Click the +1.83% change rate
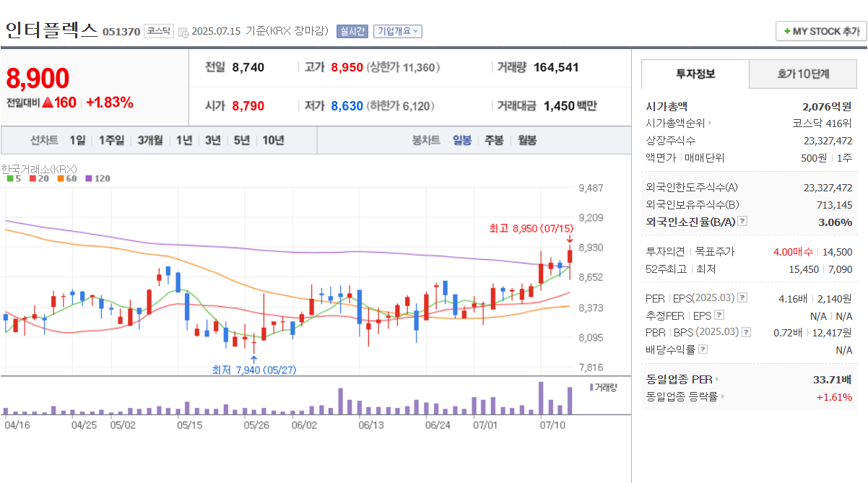 [110, 103]
